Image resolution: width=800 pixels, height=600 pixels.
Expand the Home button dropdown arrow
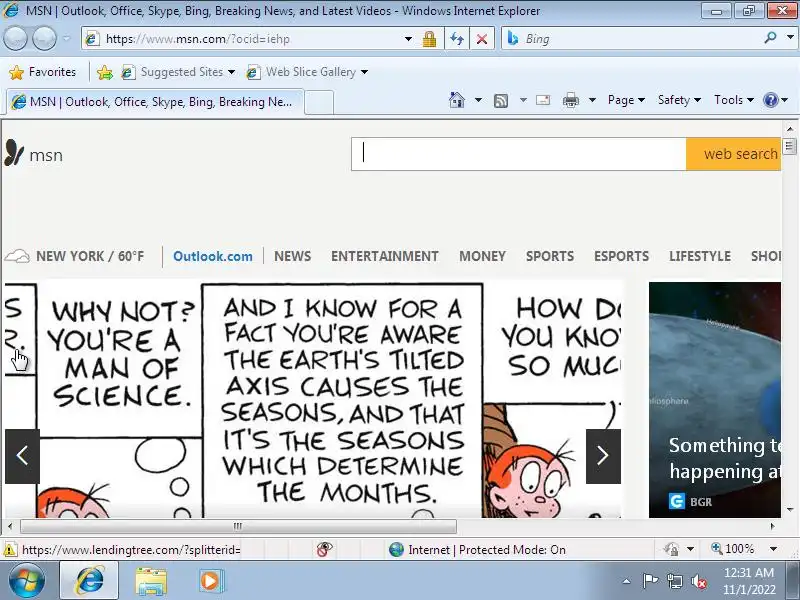pyautogui.click(x=478, y=100)
